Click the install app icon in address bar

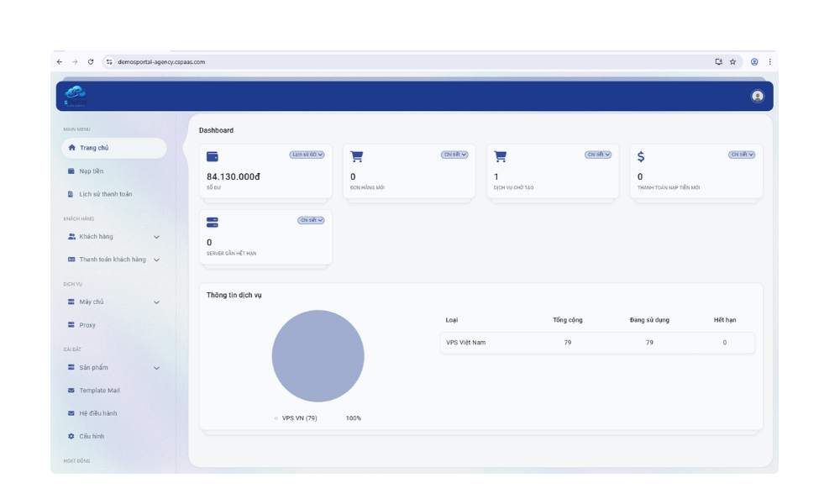click(718, 61)
